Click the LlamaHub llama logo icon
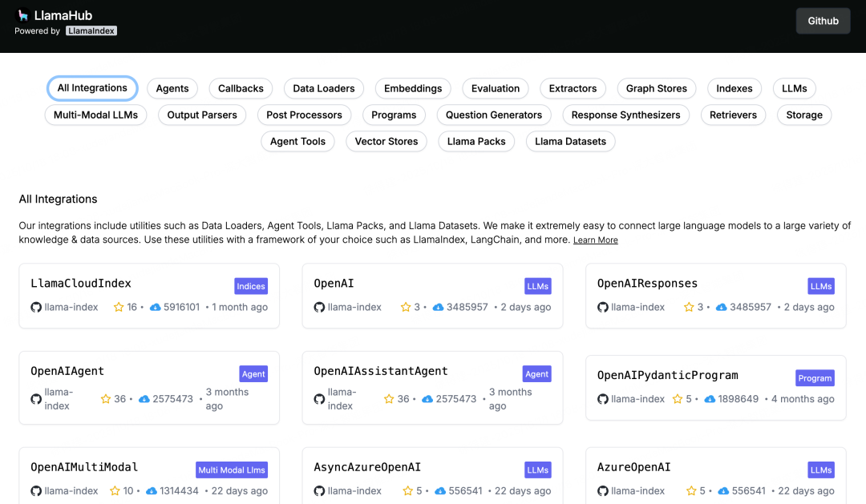This screenshot has height=504, width=866. [22, 15]
